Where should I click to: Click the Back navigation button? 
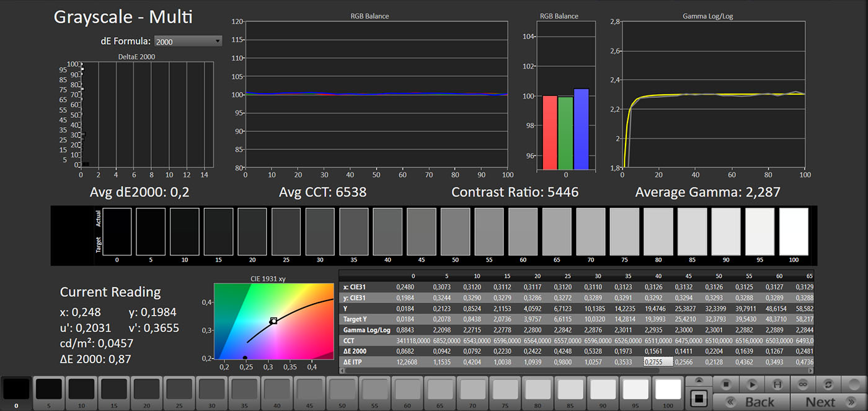(x=751, y=402)
